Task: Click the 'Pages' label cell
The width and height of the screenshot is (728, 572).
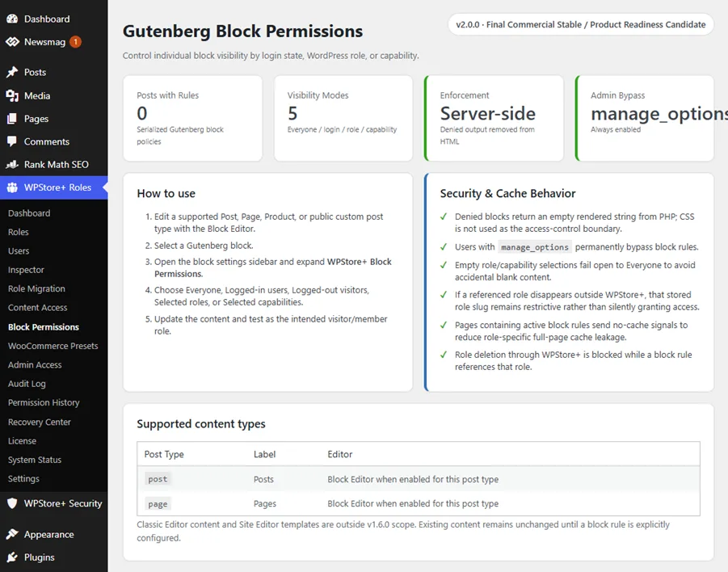Action: [265, 504]
